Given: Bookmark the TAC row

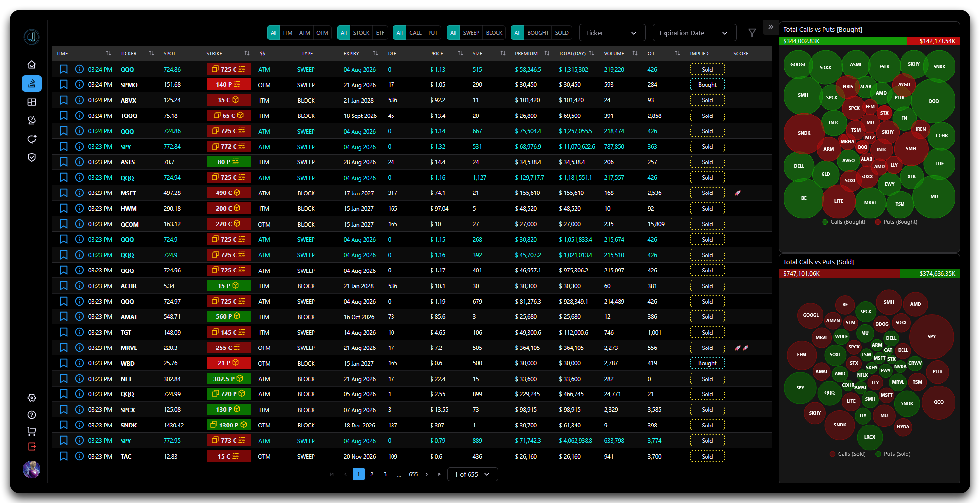Looking at the screenshot, I should click(64, 456).
